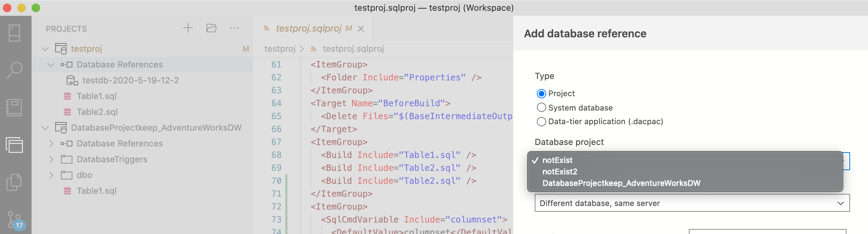Screen dimensions: 868x234
Task: Click the file icon in the testproj.sqlproj breadcrumb
Action: click(x=314, y=49)
